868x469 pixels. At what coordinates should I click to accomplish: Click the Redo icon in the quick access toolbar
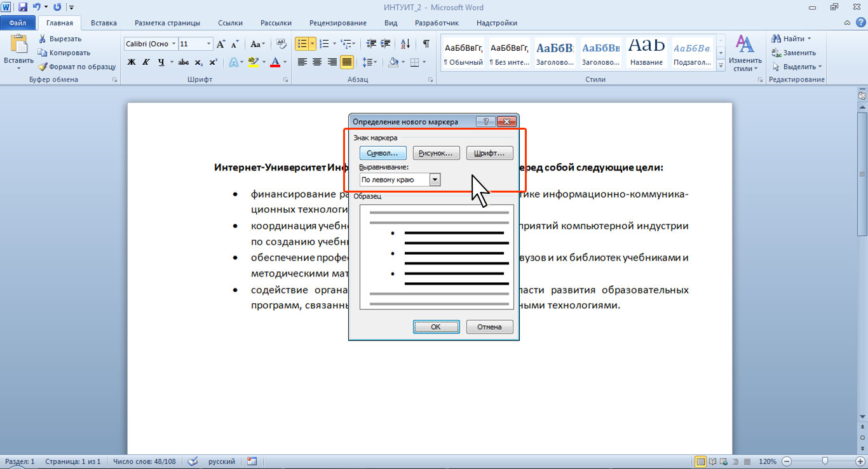(x=57, y=8)
